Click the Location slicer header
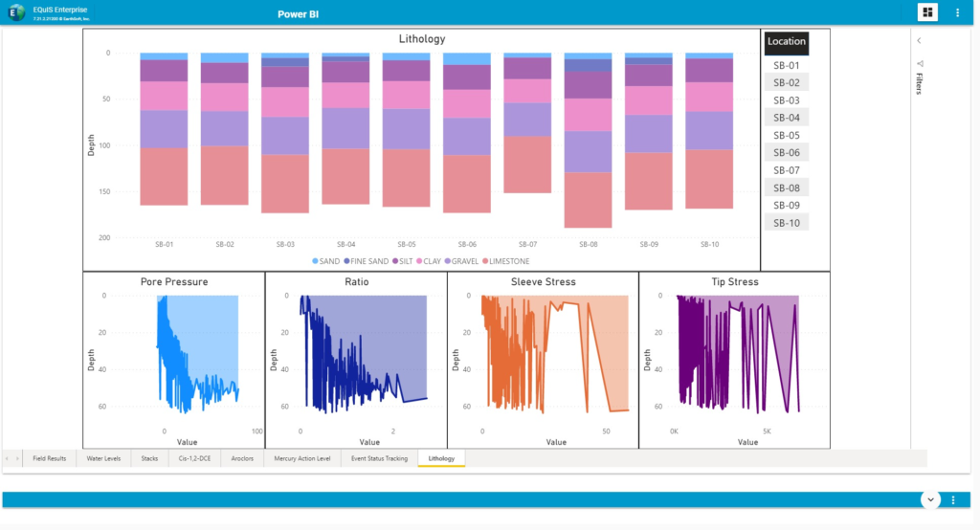980x530 pixels. click(786, 42)
